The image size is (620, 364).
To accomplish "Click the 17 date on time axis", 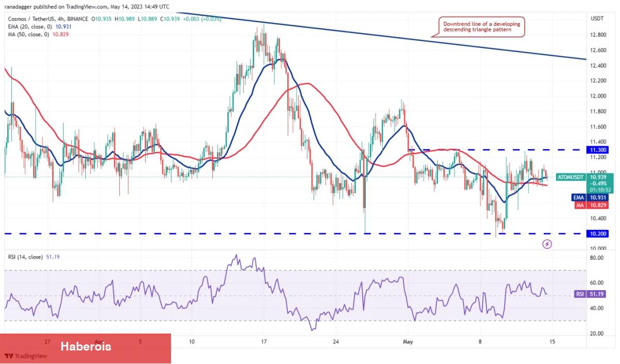I will click(x=263, y=342).
